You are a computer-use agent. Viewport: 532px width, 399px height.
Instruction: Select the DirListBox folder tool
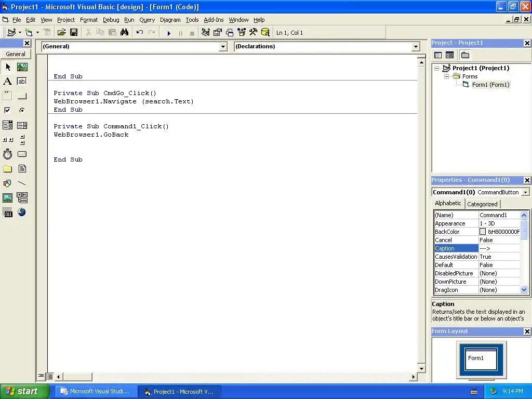coord(8,169)
